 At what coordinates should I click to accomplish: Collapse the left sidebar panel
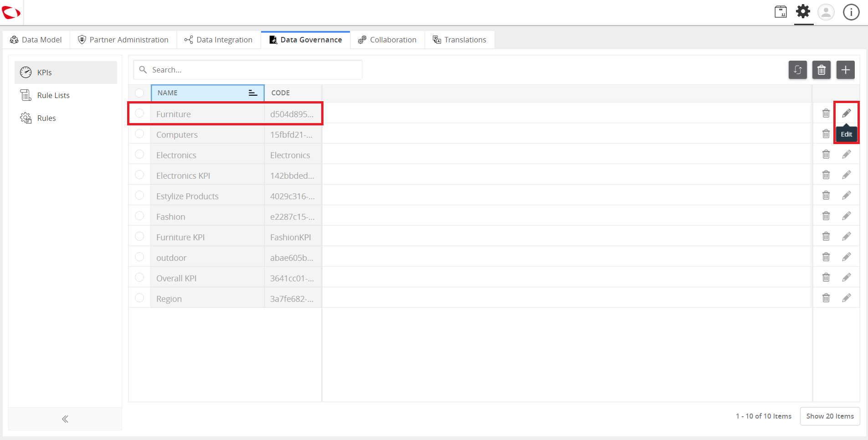[x=65, y=419]
